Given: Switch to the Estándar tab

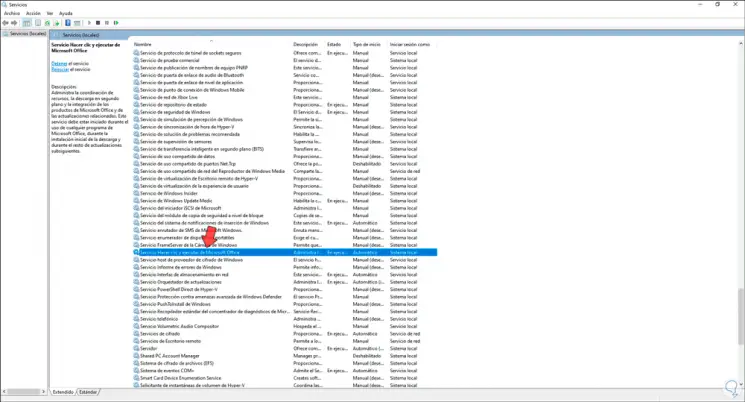Looking at the screenshot, I should point(88,392).
